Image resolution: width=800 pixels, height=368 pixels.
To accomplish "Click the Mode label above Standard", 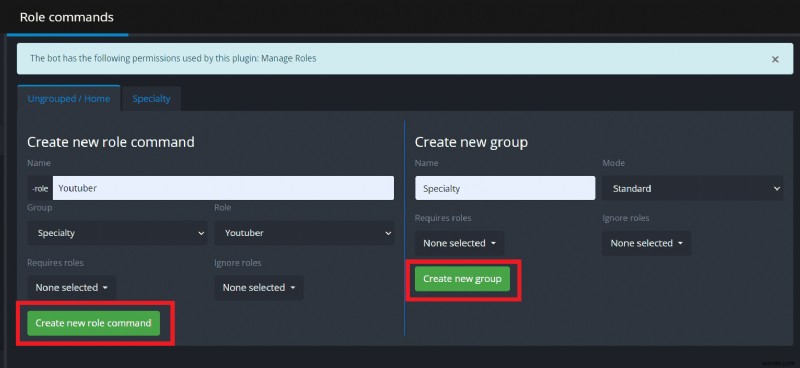I will [613, 163].
